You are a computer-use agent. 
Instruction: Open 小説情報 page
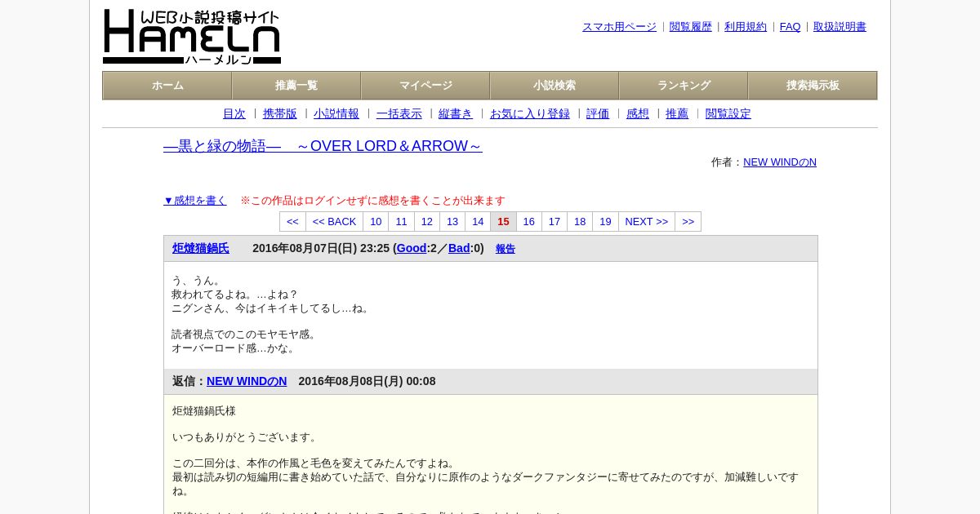(336, 114)
